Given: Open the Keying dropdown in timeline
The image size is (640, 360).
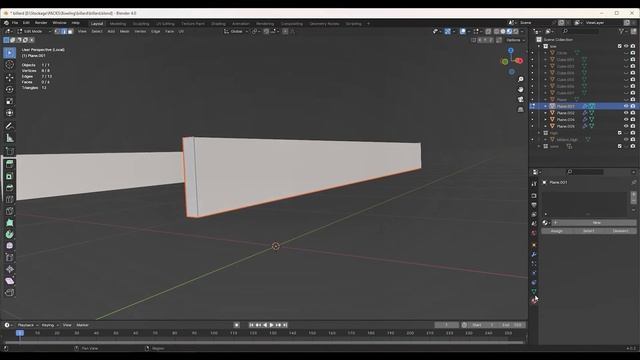Looking at the screenshot, I should (x=50, y=325).
